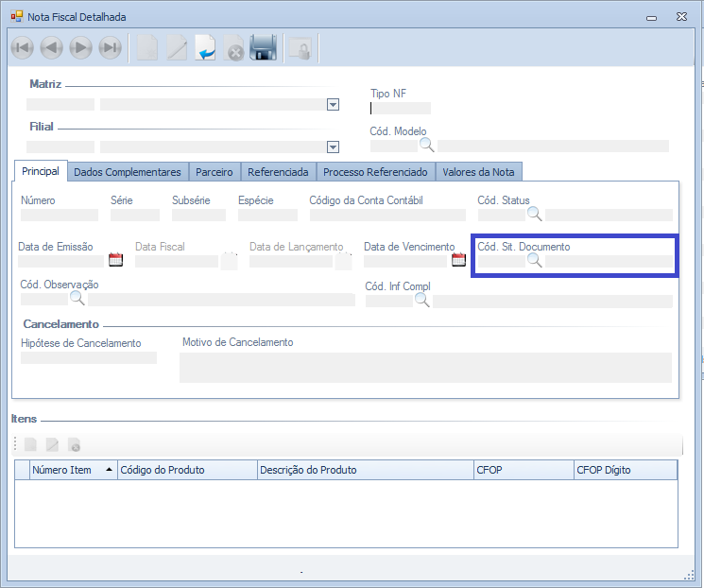Viewport: 704px width, 588px height.
Task: Click the Tipo NF input field
Action: point(402,108)
